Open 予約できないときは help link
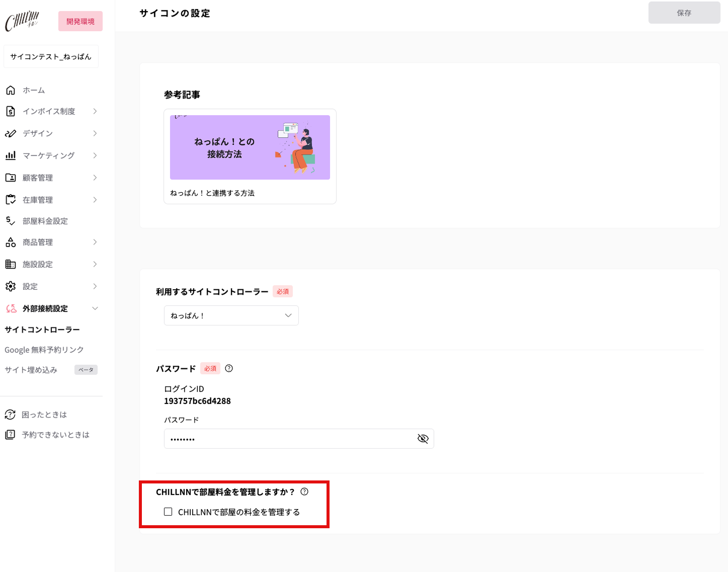Screen dimensions: 728x572 click(x=56, y=435)
